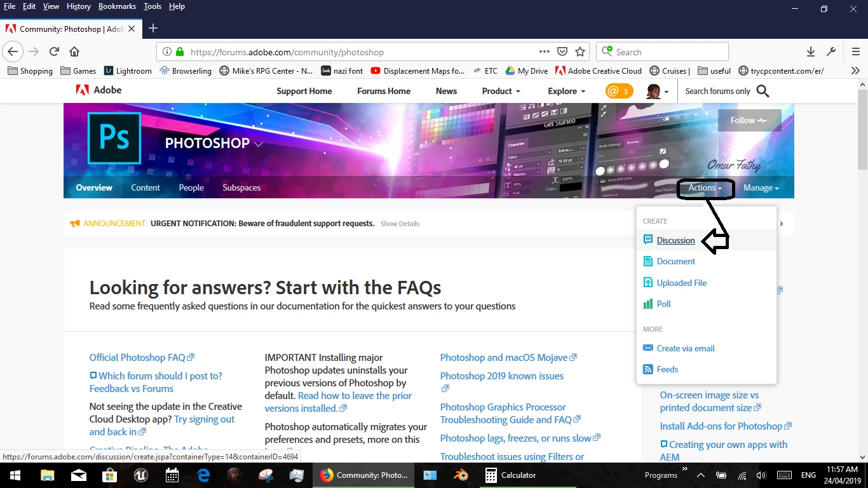Click Search forums only field

tap(718, 91)
